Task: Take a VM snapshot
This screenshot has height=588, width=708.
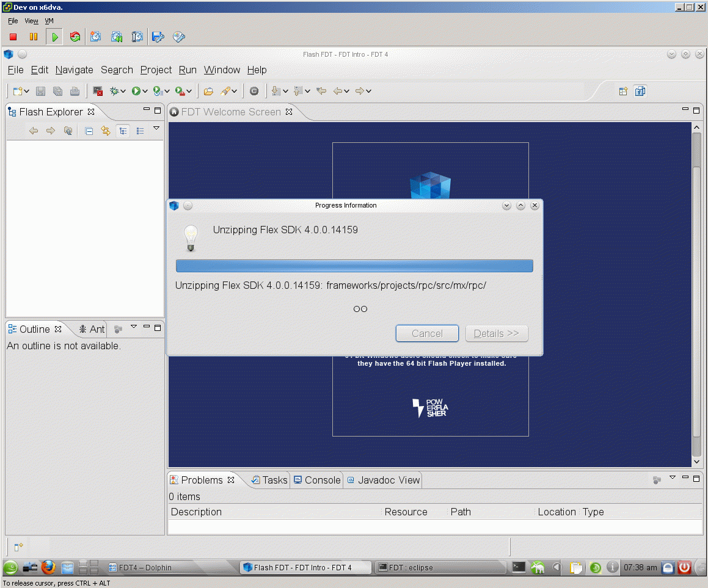Action: (x=96, y=37)
